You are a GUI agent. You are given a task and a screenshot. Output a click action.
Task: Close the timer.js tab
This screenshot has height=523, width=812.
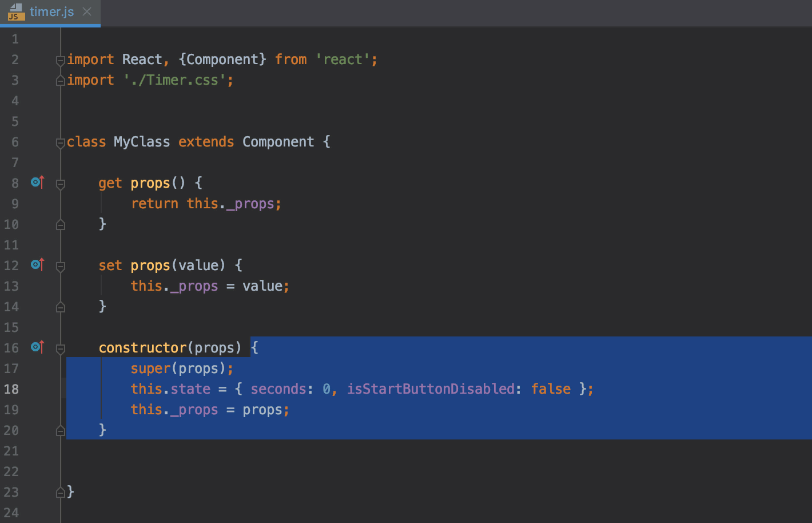[x=87, y=11]
